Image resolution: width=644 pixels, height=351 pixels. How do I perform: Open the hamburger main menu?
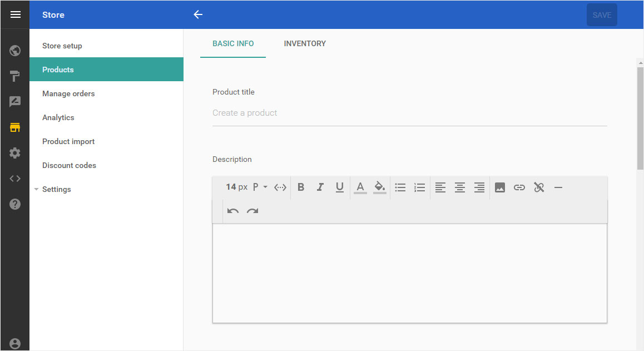pos(15,15)
